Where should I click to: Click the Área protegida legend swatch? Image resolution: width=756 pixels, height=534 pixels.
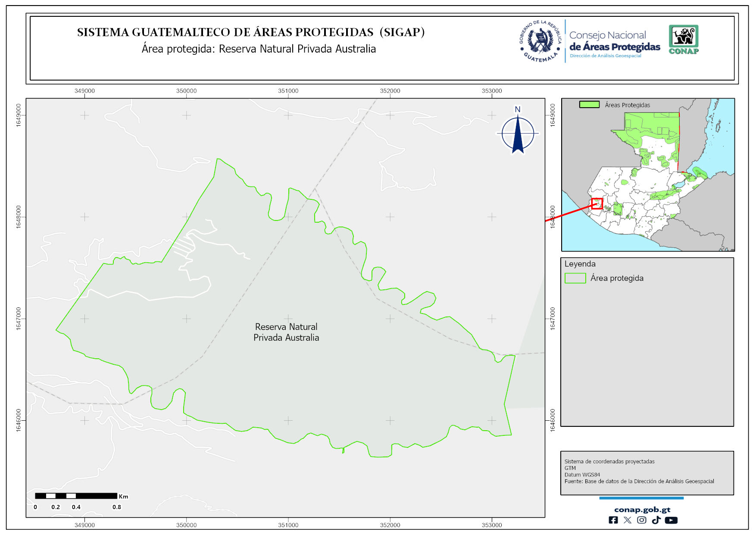pos(575,278)
